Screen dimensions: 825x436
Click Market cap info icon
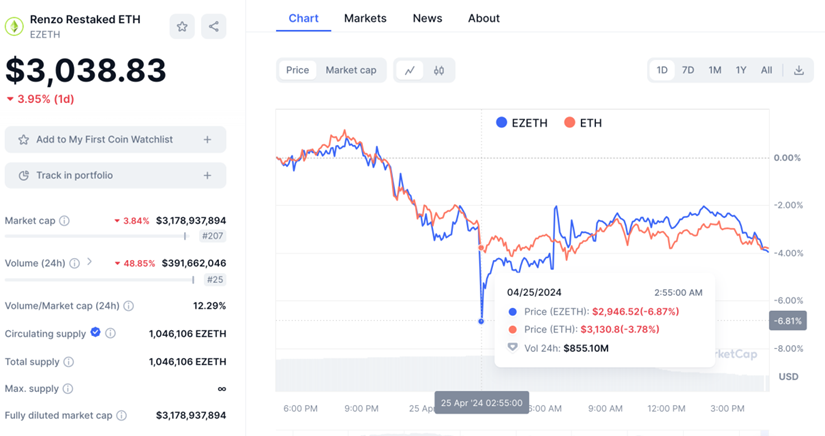65,221
